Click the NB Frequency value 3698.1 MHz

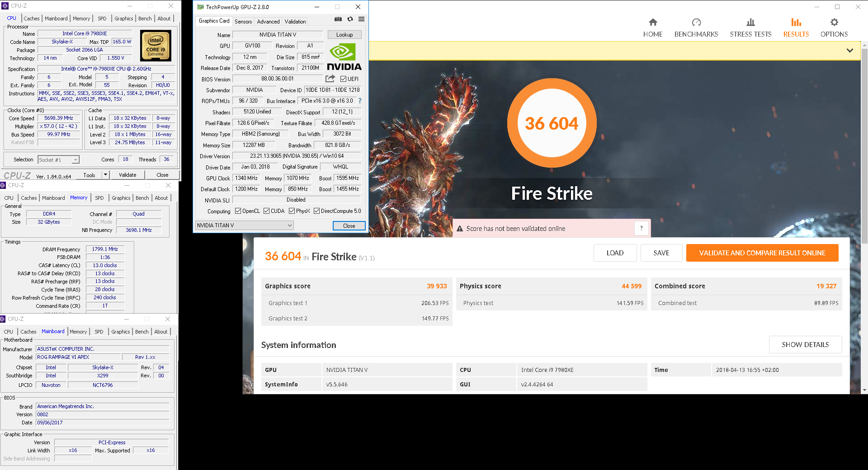(139, 230)
